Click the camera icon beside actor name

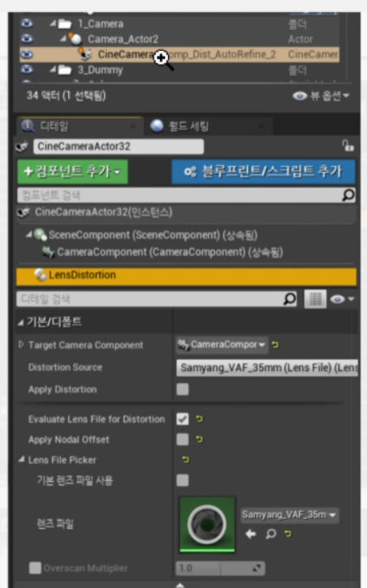point(22,147)
